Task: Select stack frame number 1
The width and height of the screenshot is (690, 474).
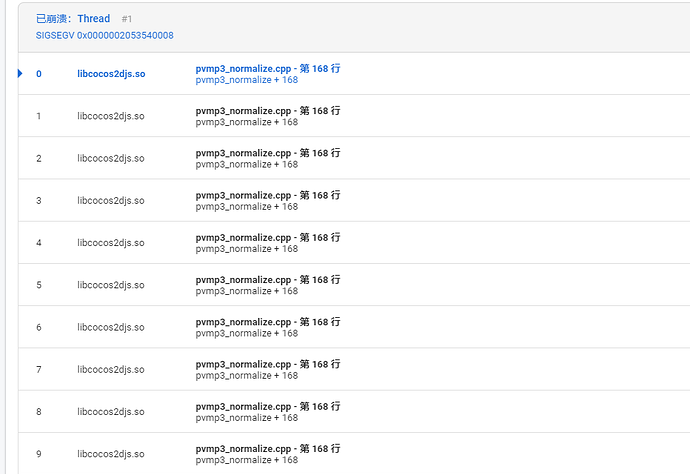Action: coord(39,116)
